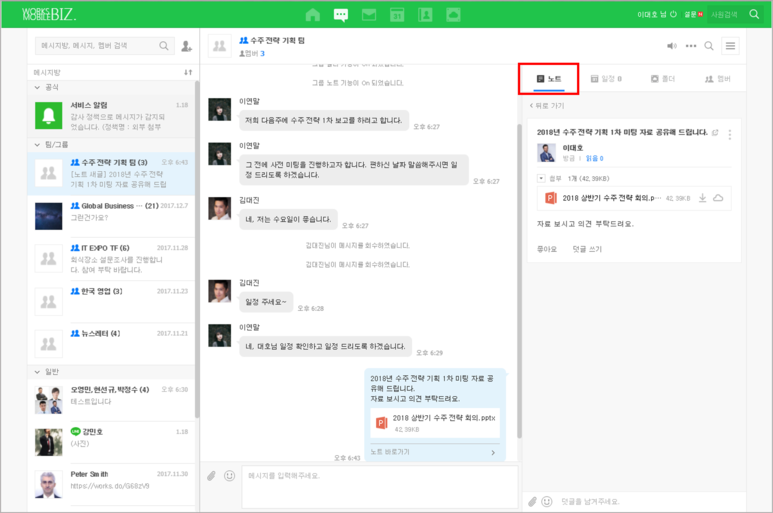Click the chat message input box
Image resolution: width=773 pixels, height=513 pixels.
tap(380, 486)
